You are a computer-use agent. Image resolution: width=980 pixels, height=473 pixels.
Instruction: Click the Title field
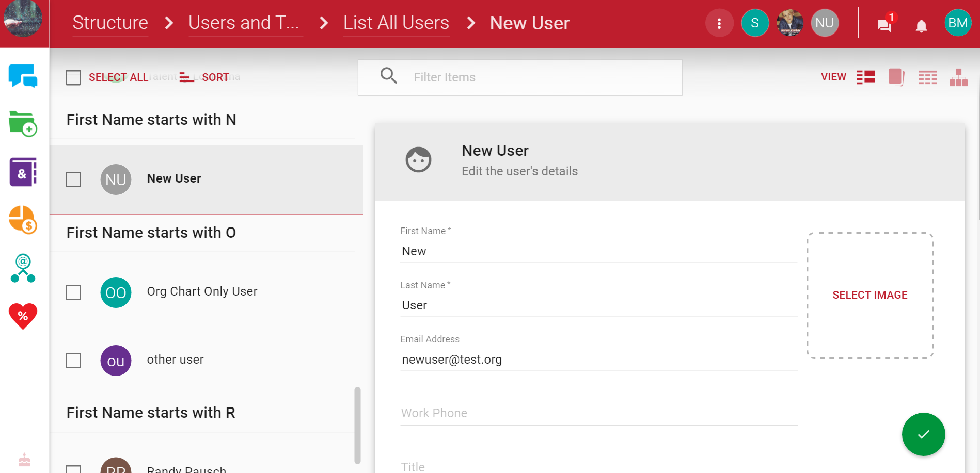599,467
